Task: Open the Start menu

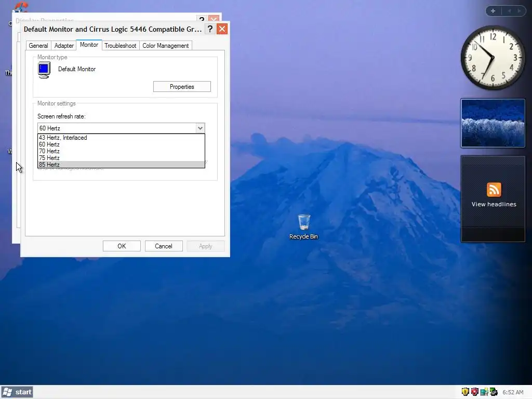Action: pyautogui.click(x=17, y=392)
